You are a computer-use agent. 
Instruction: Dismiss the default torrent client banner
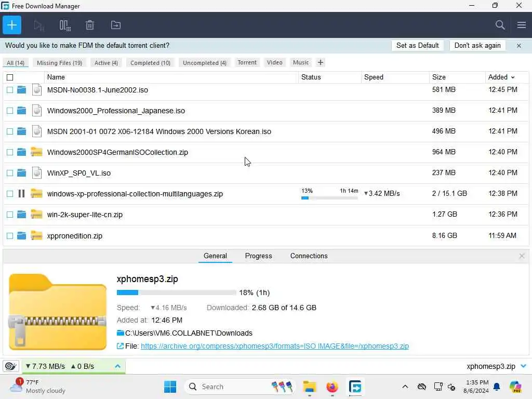tap(519, 46)
